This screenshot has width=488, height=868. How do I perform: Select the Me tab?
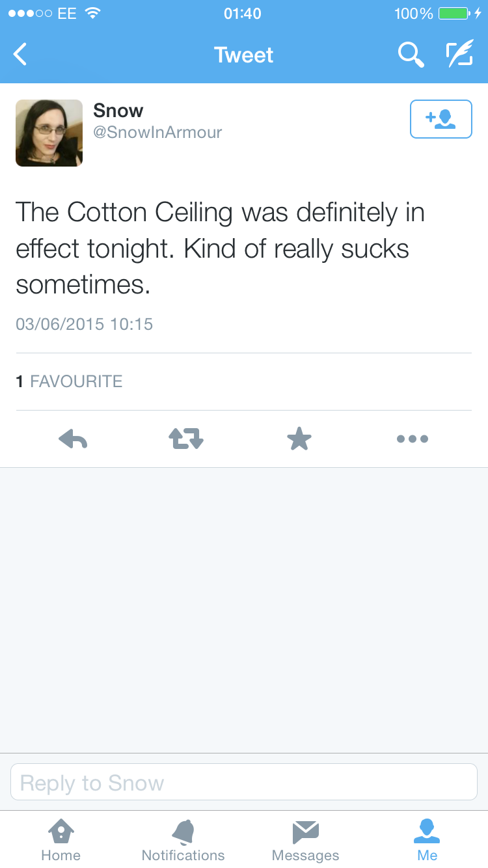(x=427, y=840)
